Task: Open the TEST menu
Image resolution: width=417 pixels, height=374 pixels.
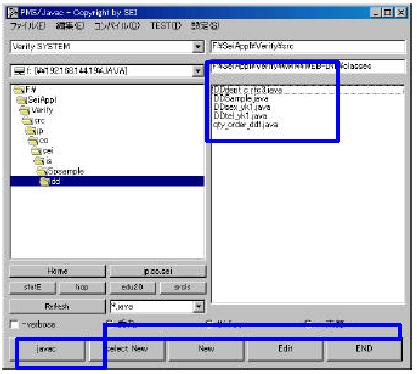Action: 166,26
